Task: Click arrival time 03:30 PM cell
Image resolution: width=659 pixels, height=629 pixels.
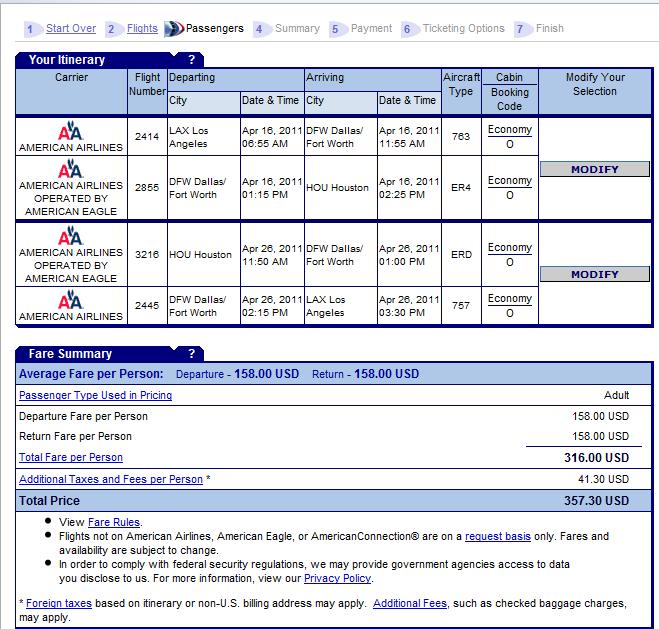Action: coord(409,305)
